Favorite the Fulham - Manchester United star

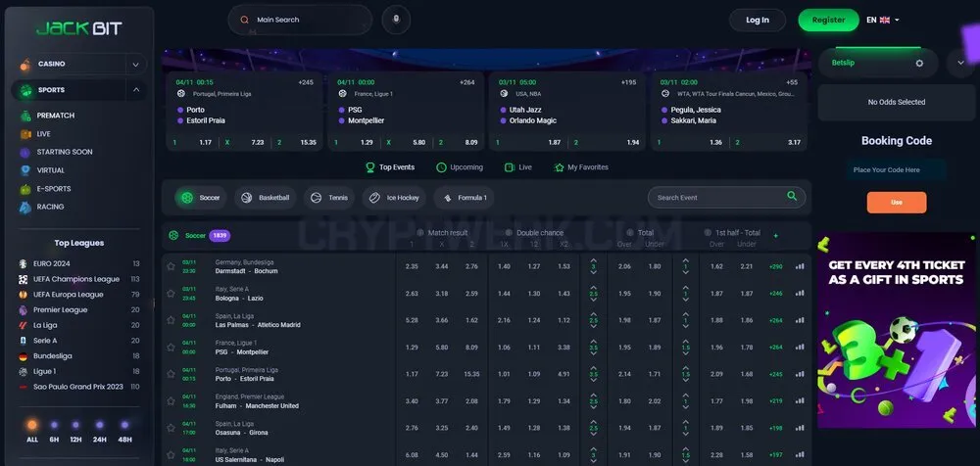(x=171, y=401)
